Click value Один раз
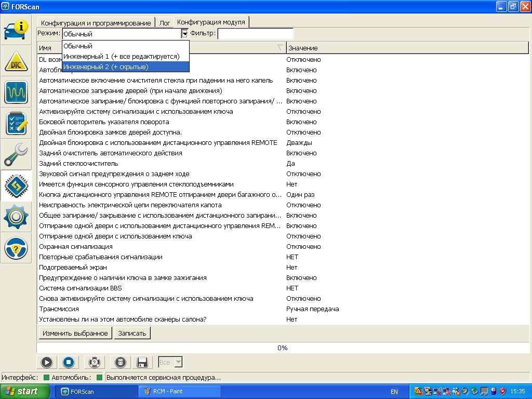This screenshot has height=399, width=532. (x=300, y=195)
